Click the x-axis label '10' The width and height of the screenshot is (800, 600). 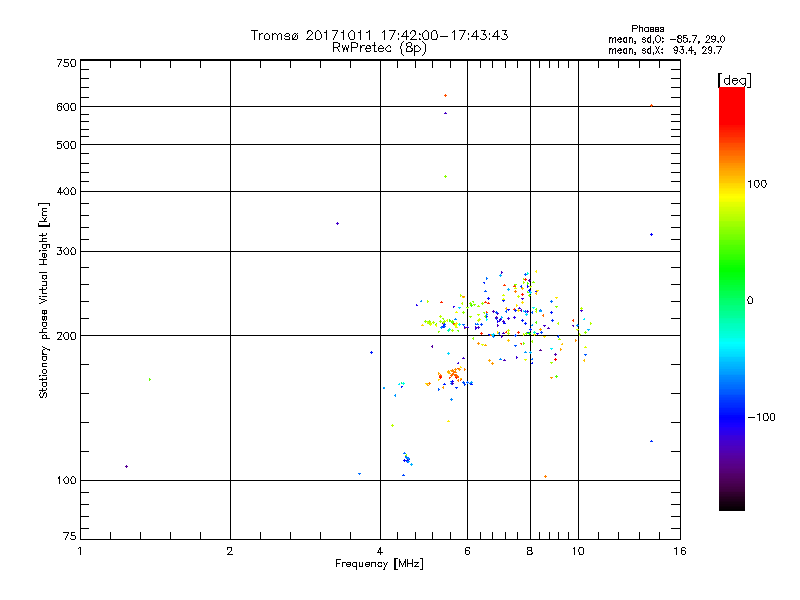tap(578, 551)
